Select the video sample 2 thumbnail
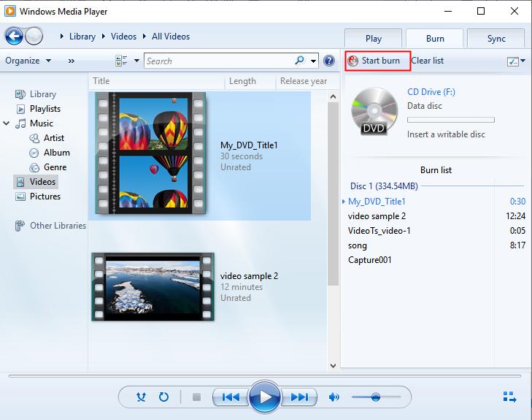 [x=153, y=286]
